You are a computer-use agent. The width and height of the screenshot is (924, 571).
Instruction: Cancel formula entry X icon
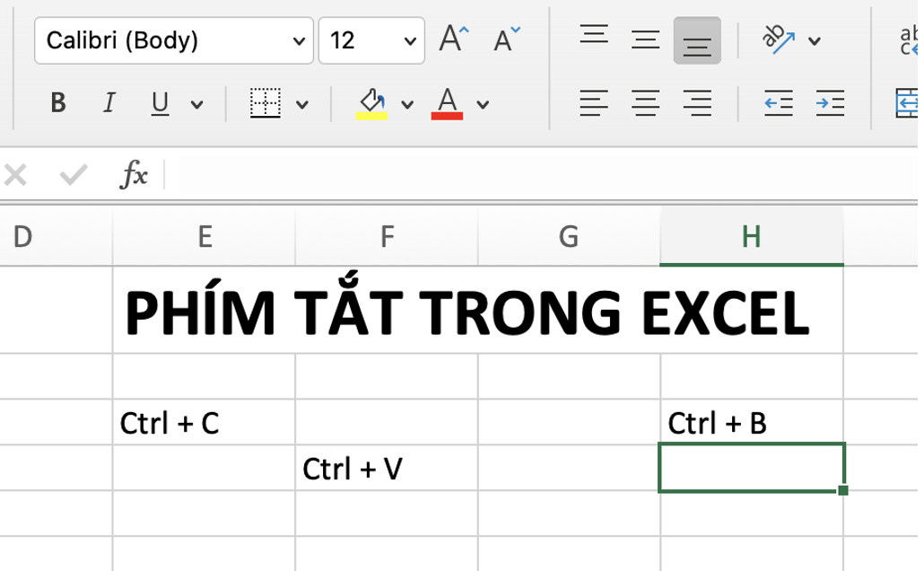(x=15, y=175)
